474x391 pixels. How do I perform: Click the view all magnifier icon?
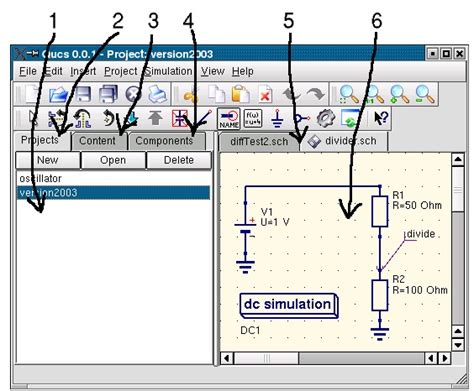(349, 95)
